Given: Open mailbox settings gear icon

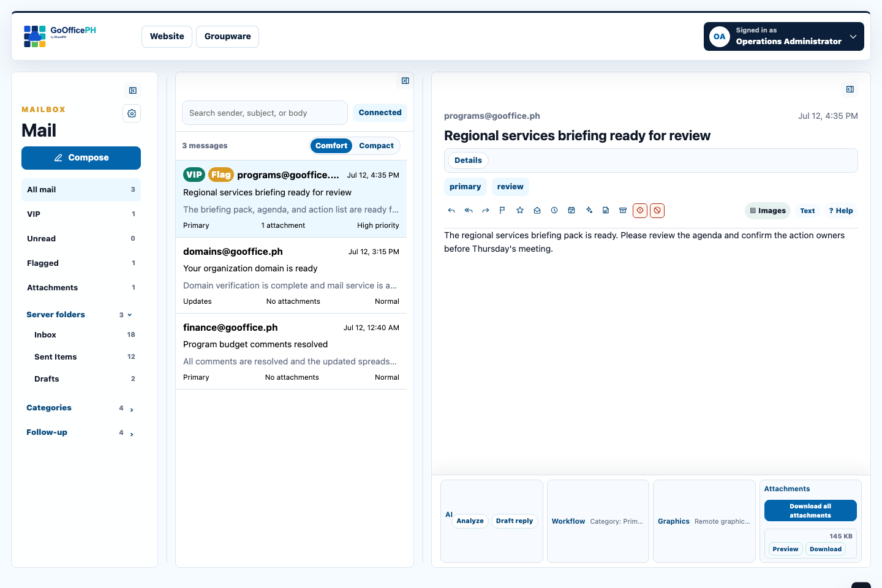Looking at the screenshot, I should 132,113.
